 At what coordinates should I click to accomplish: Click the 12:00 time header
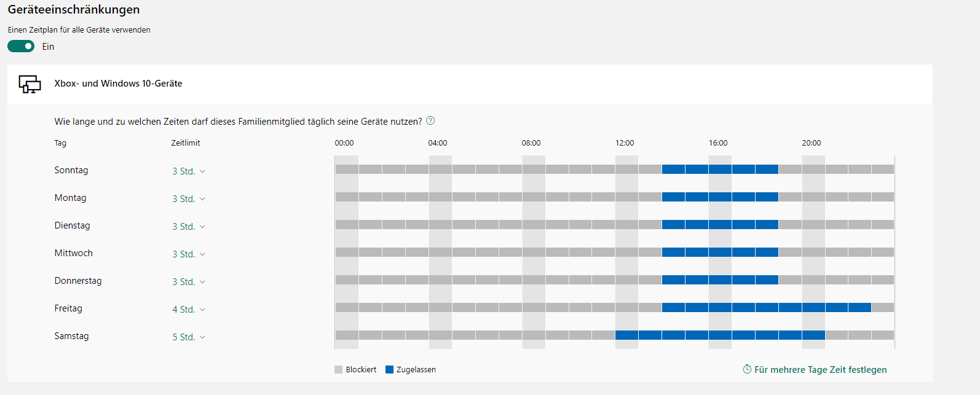pos(625,143)
